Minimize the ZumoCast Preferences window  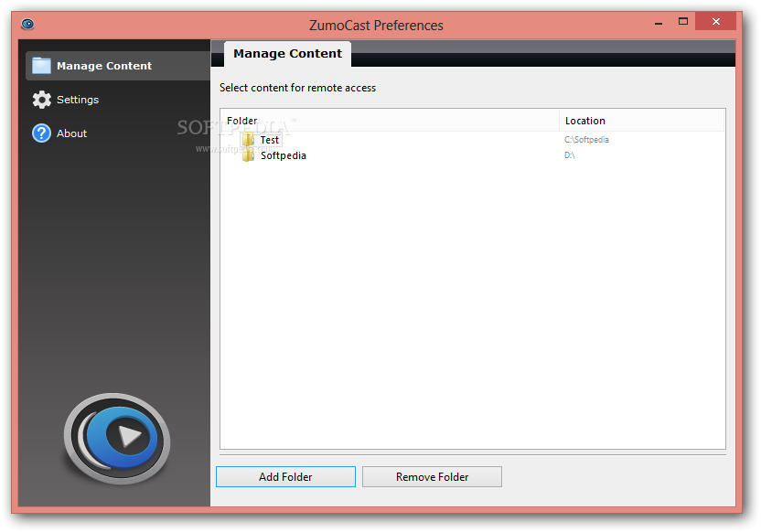tap(659, 22)
